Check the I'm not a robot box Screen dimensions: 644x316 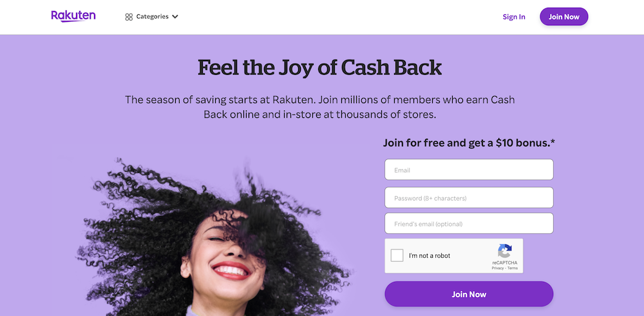tap(397, 255)
